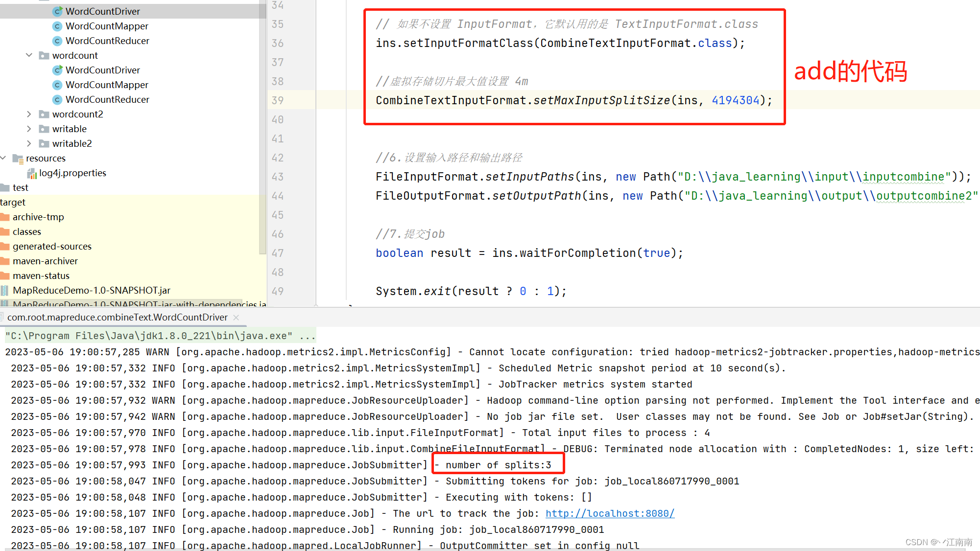The height and width of the screenshot is (551, 980).
Task: Click WordCountReducer icon under the wordcount package
Action: [x=57, y=99]
